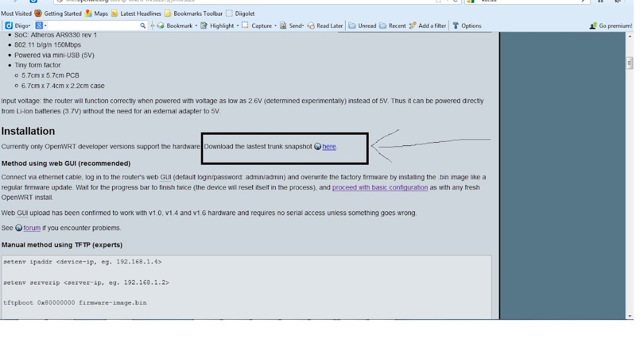This screenshot has height=338, width=644.
Task: Expand the Bookmark dropdown arrow
Action: coord(196,26)
